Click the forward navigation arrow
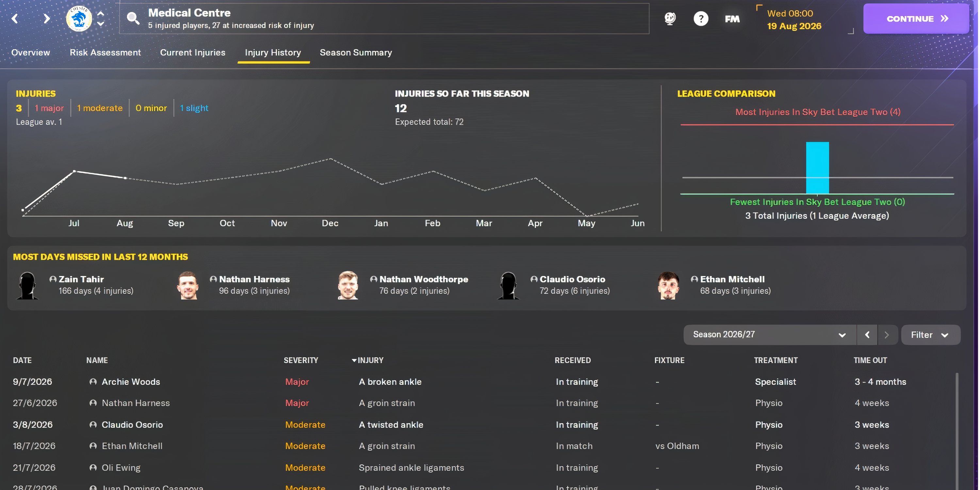The width and height of the screenshot is (980, 490). coord(46,18)
